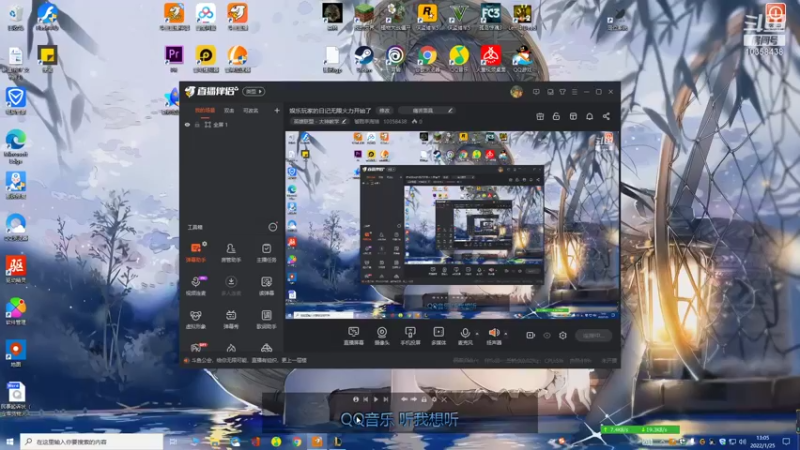Add 手机投屏 phone mirroring source
This screenshot has height=450, width=800.
(410, 336)
